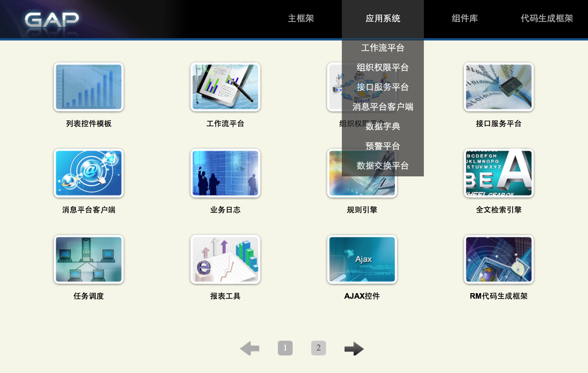Expand the 主框架 navigation menu

pos(301,19)
